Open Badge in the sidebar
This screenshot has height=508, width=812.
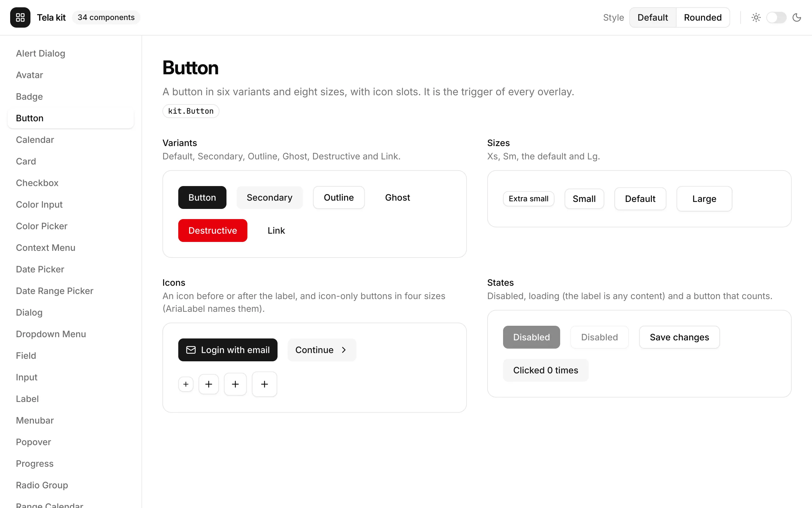(71, 97)
